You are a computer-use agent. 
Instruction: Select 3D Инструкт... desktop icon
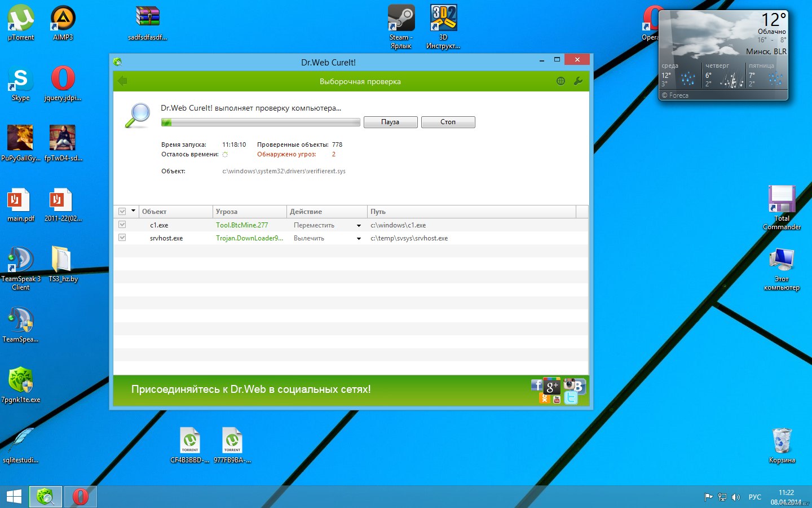[x=443, y=27]
